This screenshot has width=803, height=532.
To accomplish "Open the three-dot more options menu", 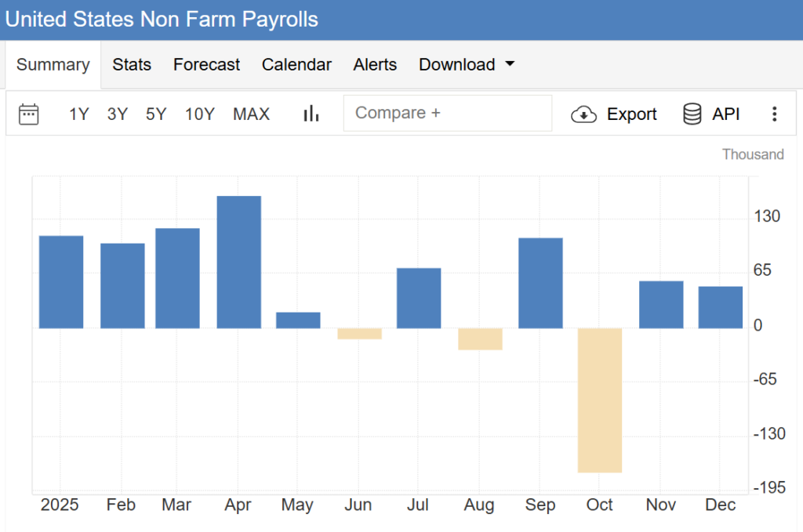I will pos(774,114).
